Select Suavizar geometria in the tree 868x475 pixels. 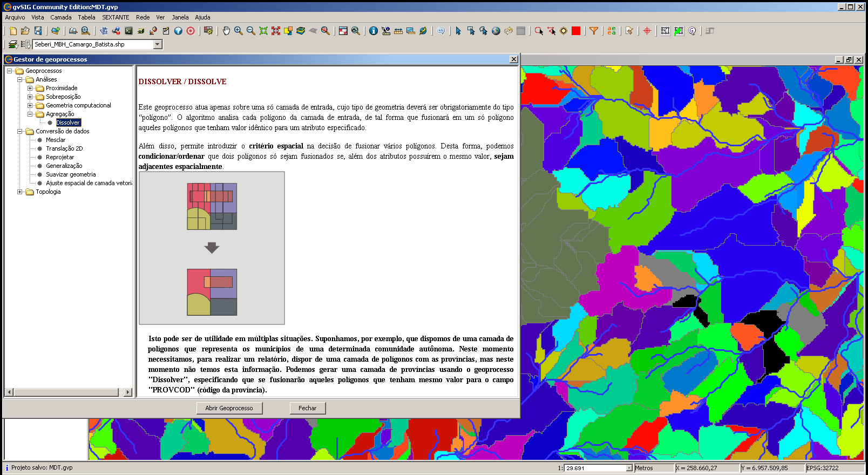tap(71, 174)
